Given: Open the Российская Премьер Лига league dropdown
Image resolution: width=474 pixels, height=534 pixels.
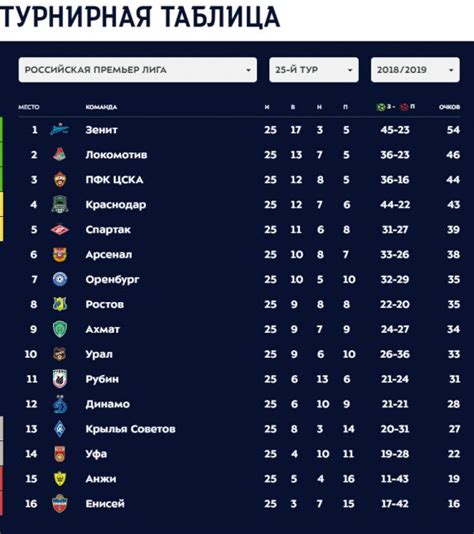Looking at the screenshot, I should pyautogui.click(x=138, y=70).
